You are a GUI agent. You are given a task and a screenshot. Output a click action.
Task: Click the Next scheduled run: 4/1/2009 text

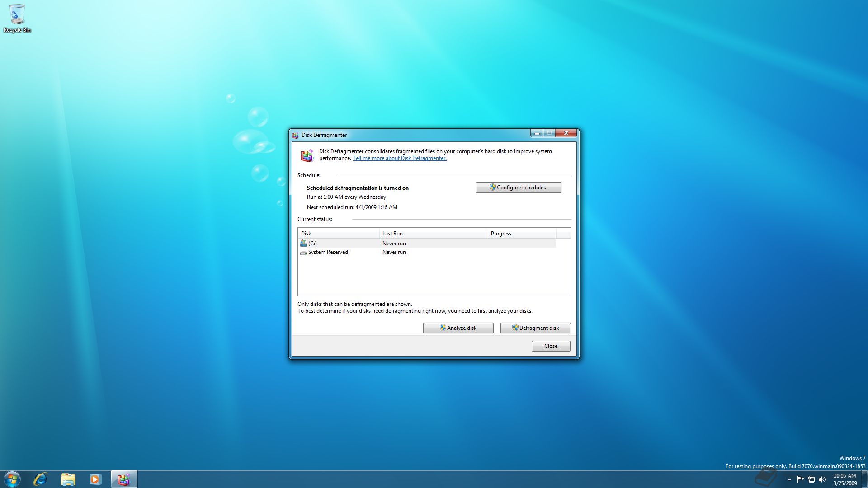point(352,207)
